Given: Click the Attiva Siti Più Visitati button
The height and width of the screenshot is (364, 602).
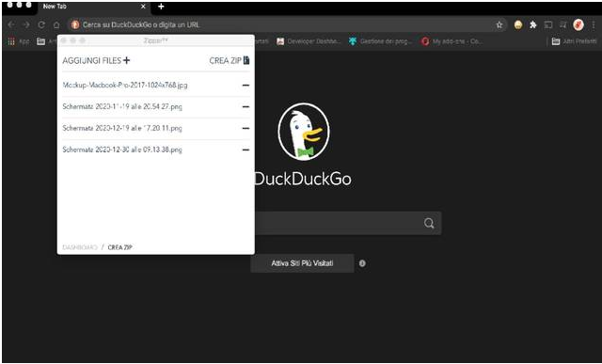Looking at the screenshot, I should (x=302, y=263).
